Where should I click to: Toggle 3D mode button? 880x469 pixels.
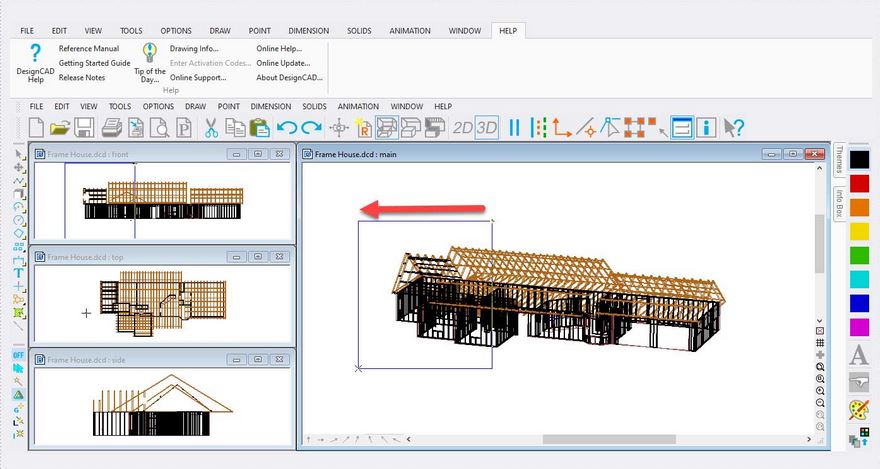[487, 127]
